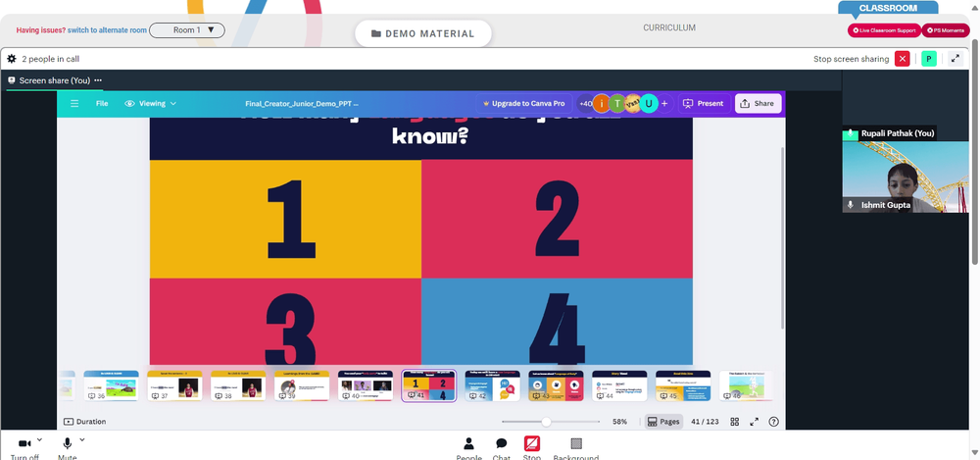Expand the Viewing mode dropdown

pyautogui.click(x=151, y=103)
